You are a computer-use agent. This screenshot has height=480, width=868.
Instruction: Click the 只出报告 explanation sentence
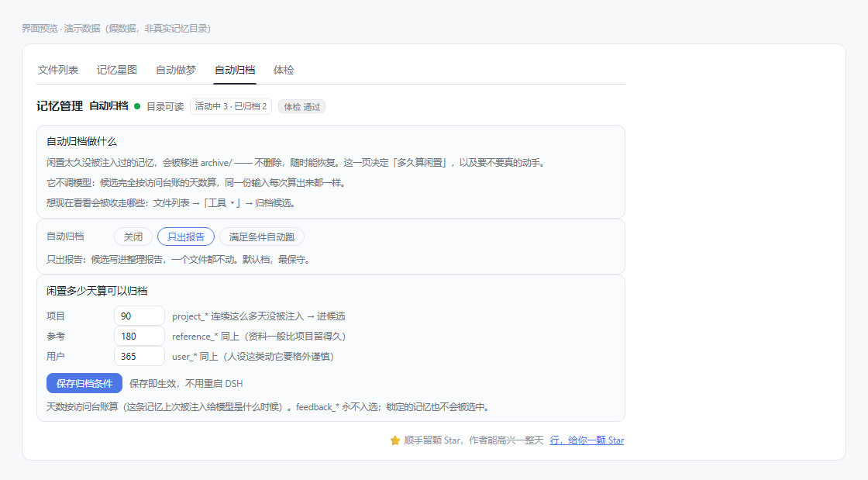(179, 260)
